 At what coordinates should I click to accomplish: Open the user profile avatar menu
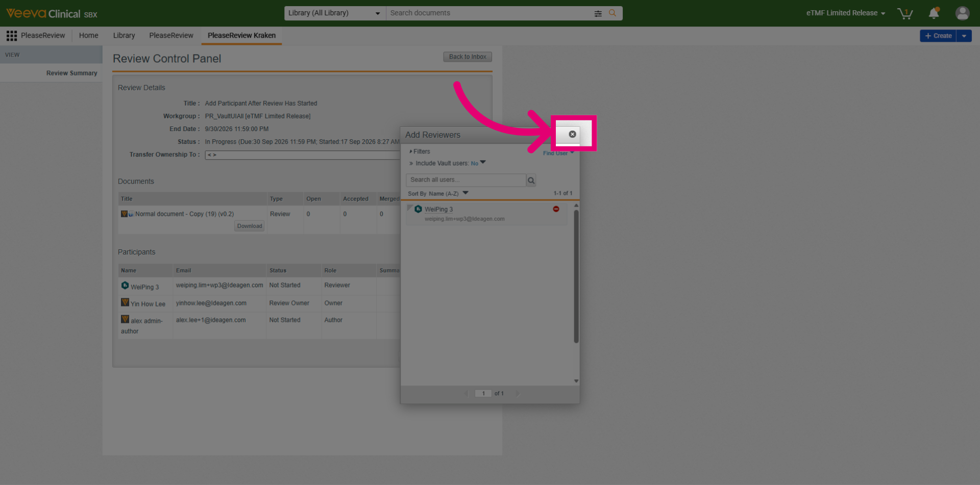pyautogui.click(x=962, y=13)
